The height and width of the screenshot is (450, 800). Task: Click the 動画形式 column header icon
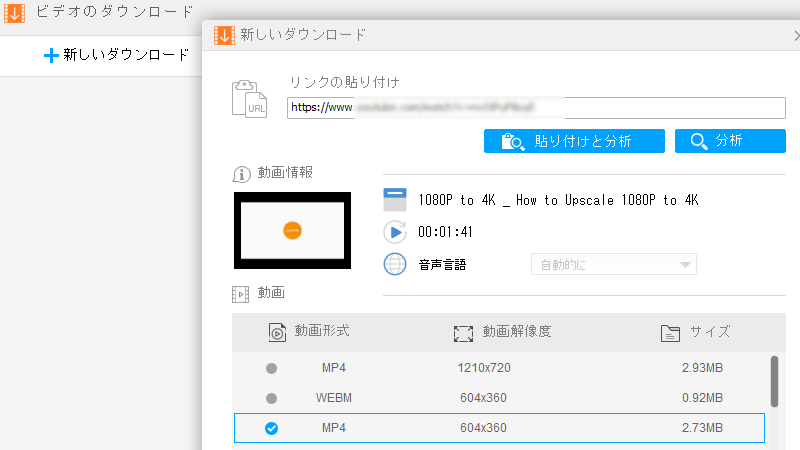(x=277, y=332)
